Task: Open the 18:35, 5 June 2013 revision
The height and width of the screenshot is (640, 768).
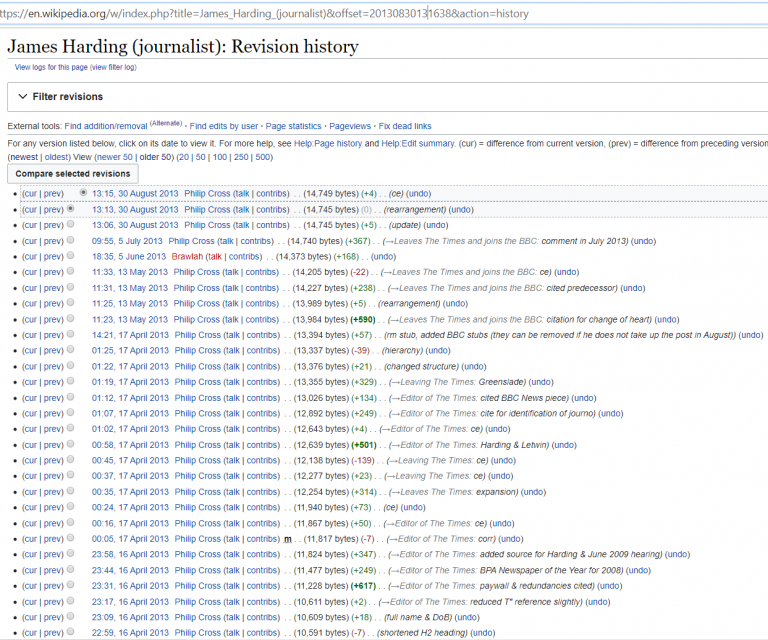Action: (129, 257)
